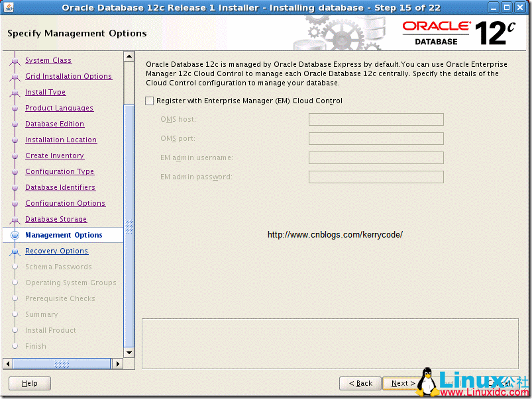
Task: Click the vertical scrollbar down arrow
Action: tap(129, 353)
